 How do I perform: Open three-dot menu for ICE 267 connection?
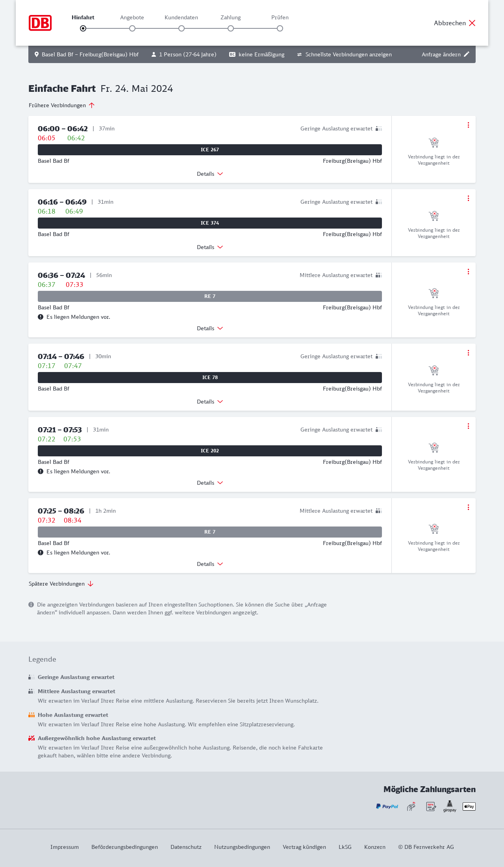pyautogui.click(x=468, y=125)
